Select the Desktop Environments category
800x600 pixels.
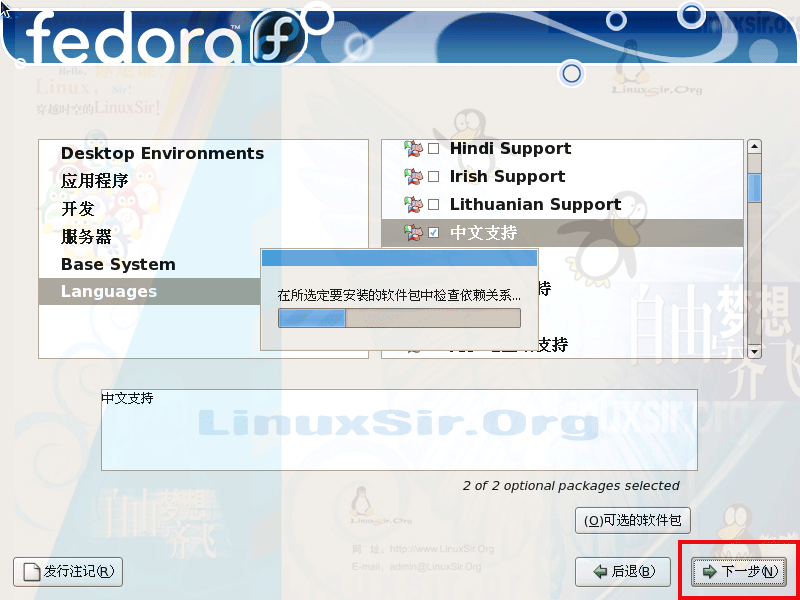pos(162,153)
